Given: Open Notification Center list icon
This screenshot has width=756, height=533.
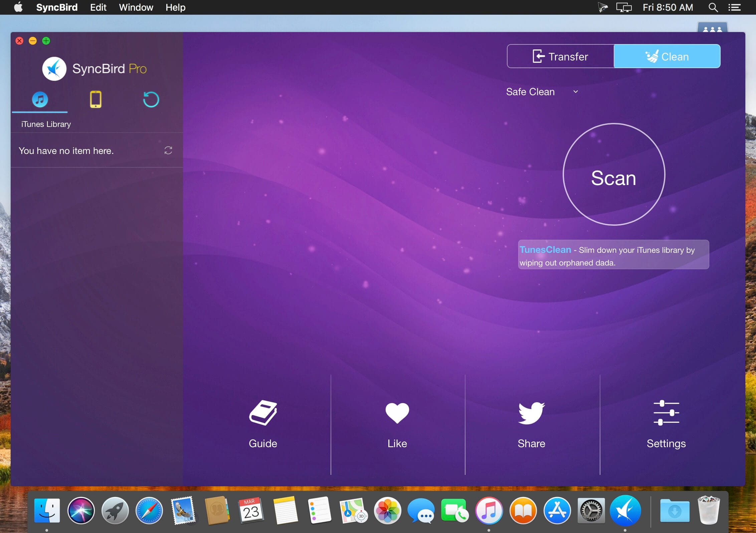Looking at the screenshot, I should click(734, 7).
